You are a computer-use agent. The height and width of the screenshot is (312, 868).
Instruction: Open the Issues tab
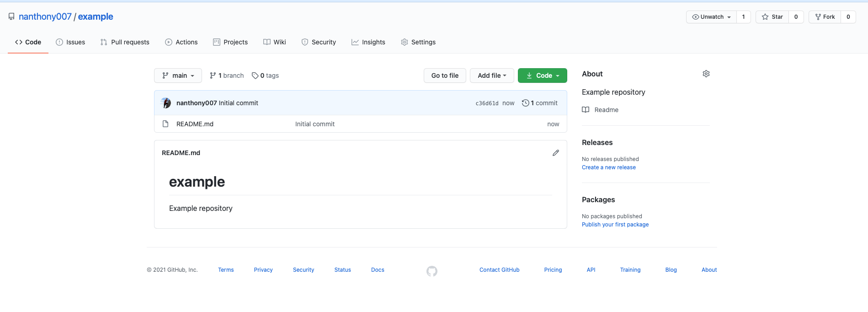70,42
